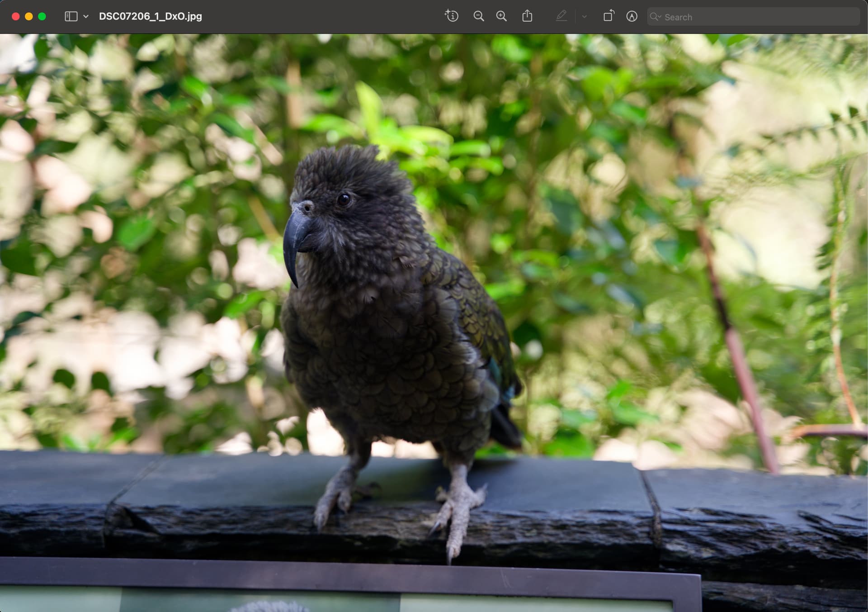Image resolution: width=868 pixels, height=612 pixels.
Task: Click the kea parrot photo
Action: [434, 323]
